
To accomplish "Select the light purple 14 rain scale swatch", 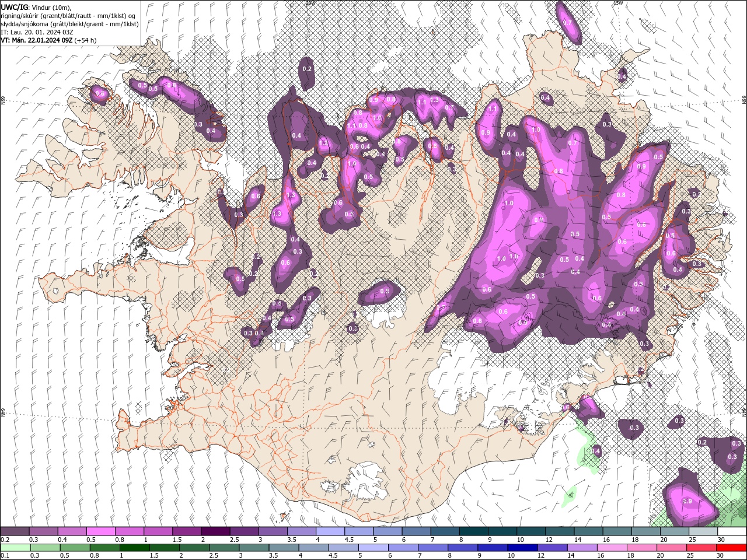I will (581, 548).
